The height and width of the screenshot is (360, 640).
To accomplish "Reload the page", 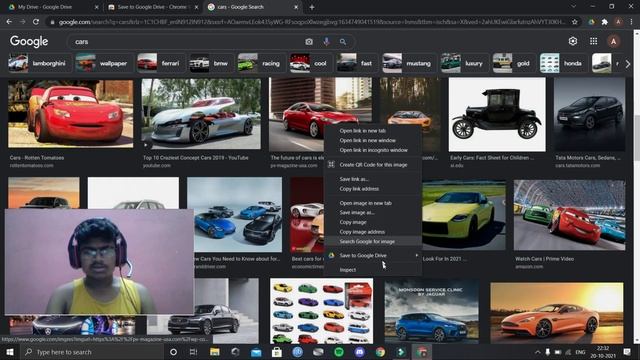I will pos(36,22).
